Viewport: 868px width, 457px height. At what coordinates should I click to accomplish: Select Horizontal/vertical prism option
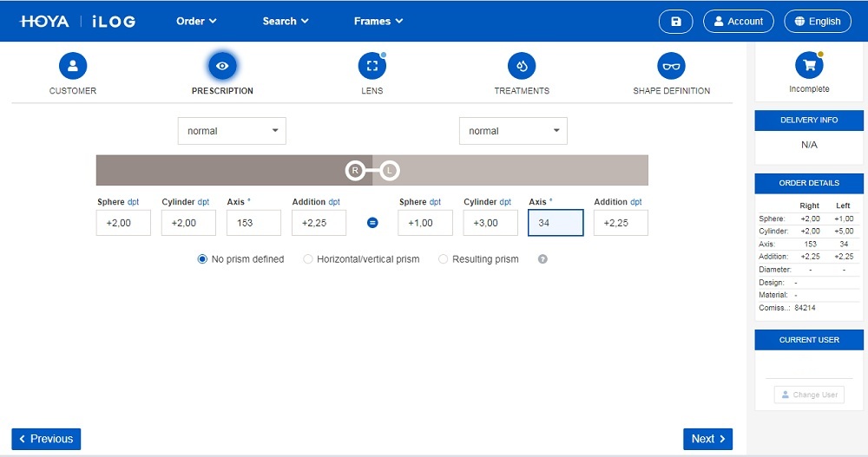pyautogui.click(x=308, y=259)
